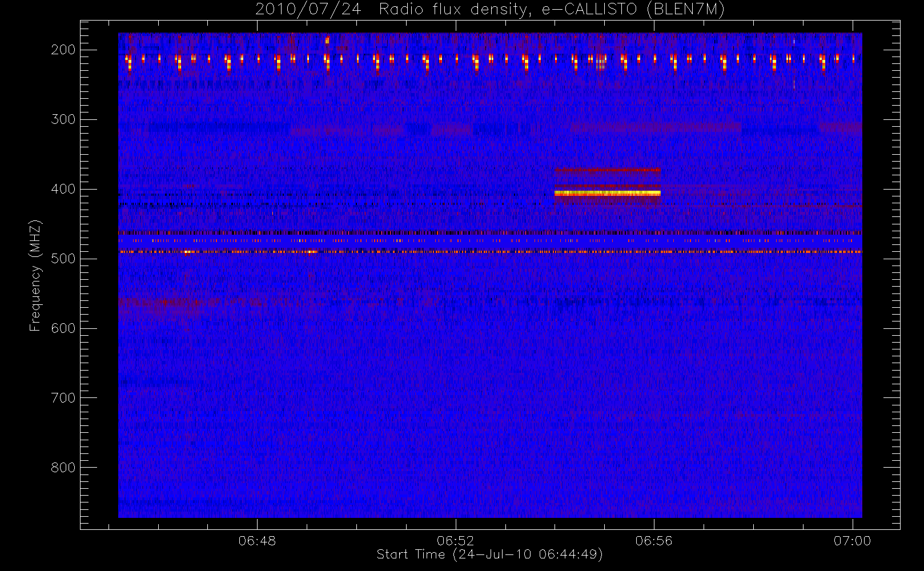Click the 06:56 time tick label
Viewport: 924px width, 571px height.
[x=654, y=541]
